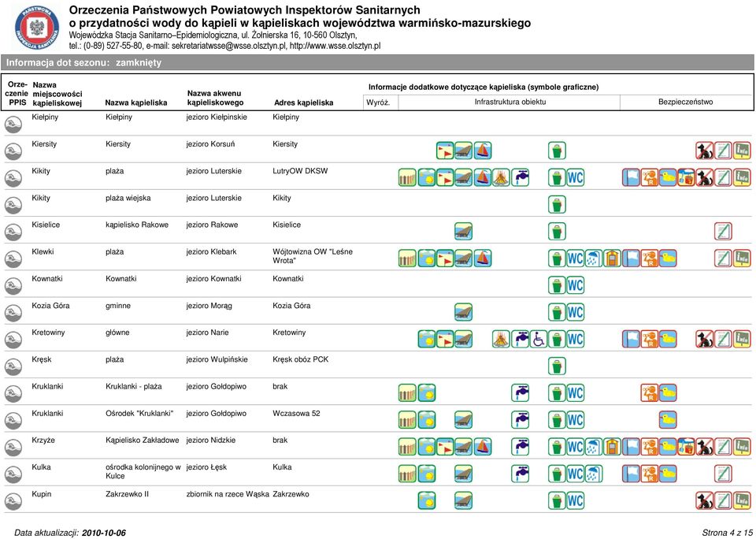Click the "Kruklanki - plaża" bathing site name
Image resolution: width=756 pixels, height=539 pixels.
(x=134, y=387)
